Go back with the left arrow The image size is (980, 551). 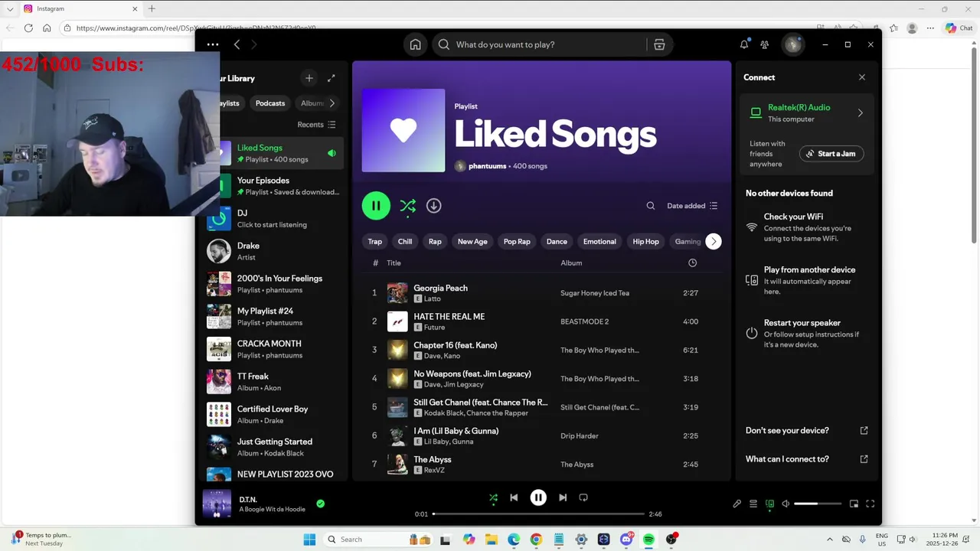[237, 44]
